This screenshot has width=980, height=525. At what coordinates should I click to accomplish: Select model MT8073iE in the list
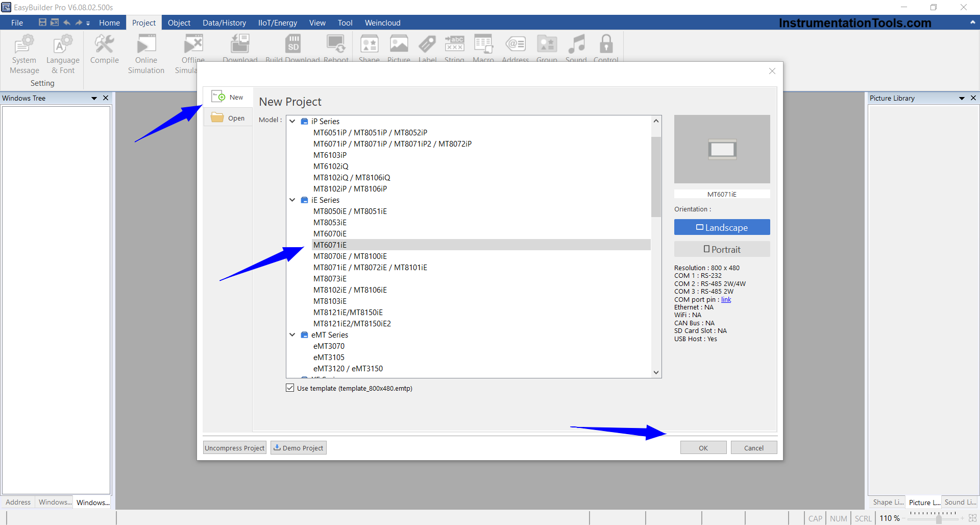point(330,279)
